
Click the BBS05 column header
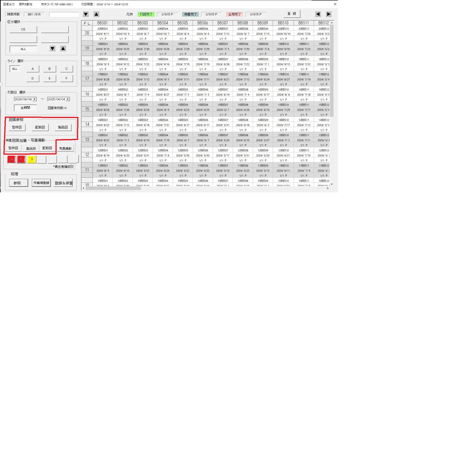183,23
